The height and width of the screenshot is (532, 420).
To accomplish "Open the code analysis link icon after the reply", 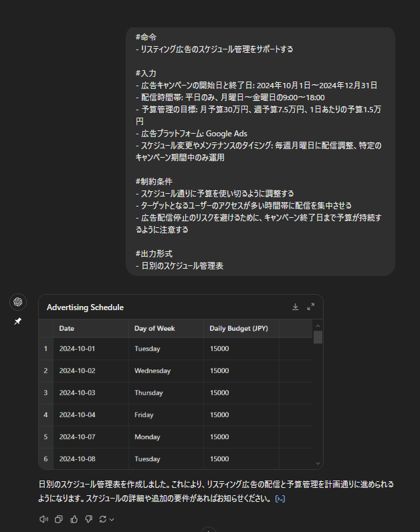I will [280, 499].
